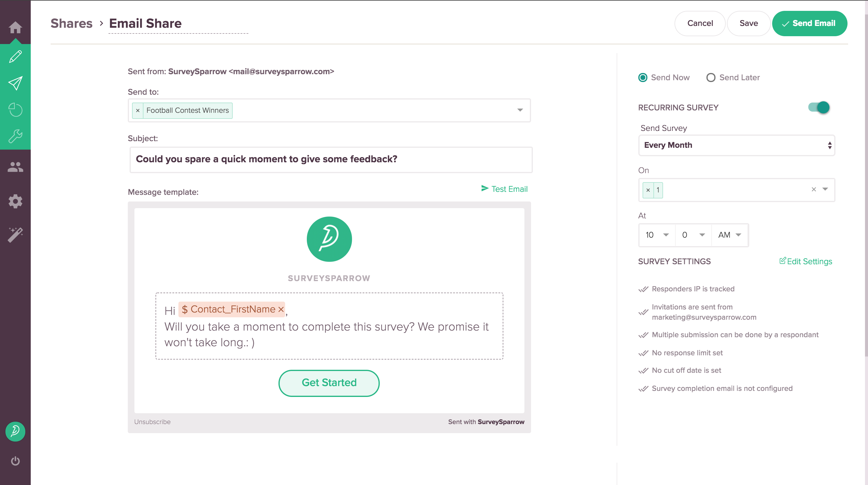Viewport: 868px width, 485px height.
Task: Open the Every Month frequency dropdown
Action: tap(736, 145)
